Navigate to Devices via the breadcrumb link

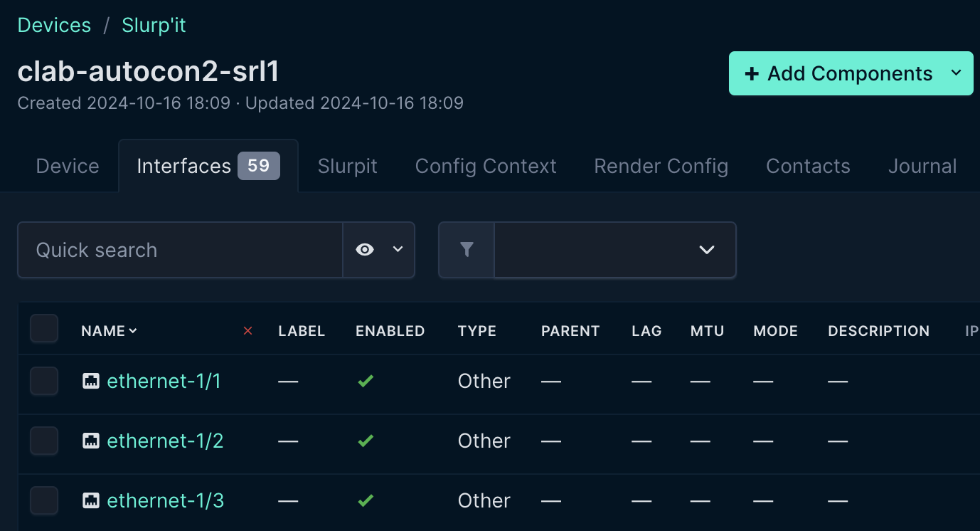54,25
